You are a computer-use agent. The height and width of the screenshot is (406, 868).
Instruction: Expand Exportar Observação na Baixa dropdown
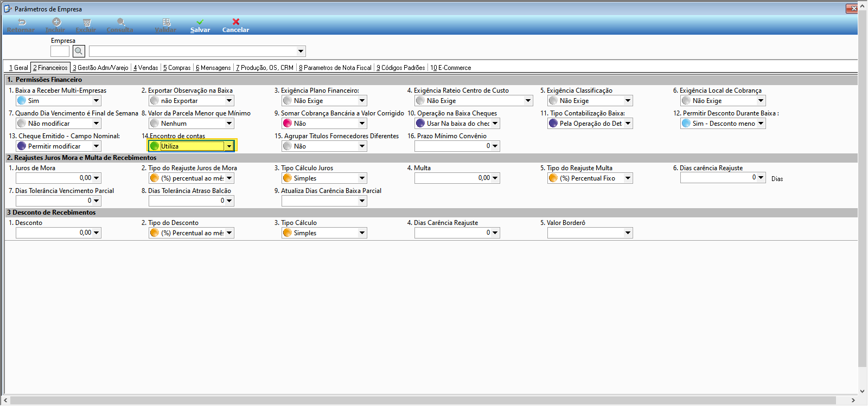229,101
